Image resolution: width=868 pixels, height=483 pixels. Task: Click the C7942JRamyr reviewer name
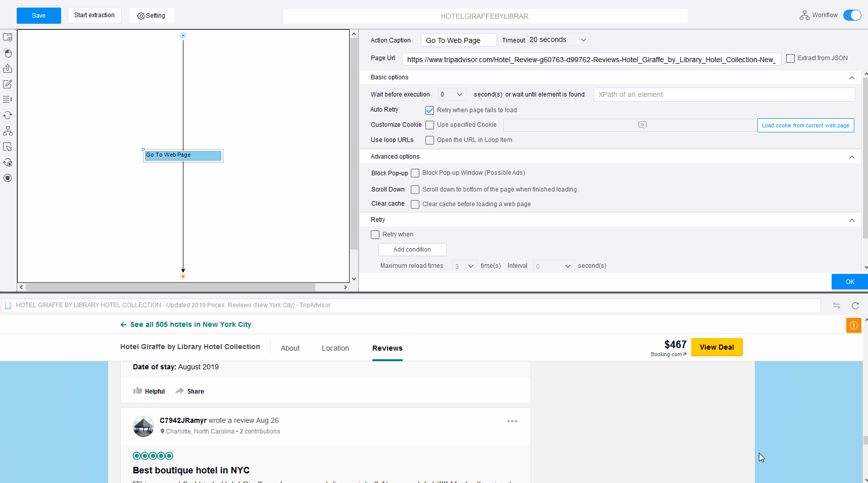183,420
